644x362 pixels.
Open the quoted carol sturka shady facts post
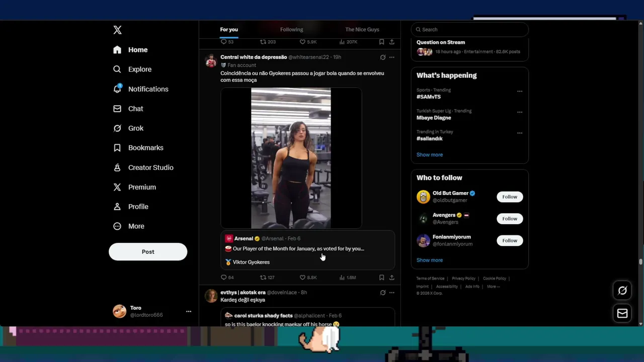tap(307, 318)
